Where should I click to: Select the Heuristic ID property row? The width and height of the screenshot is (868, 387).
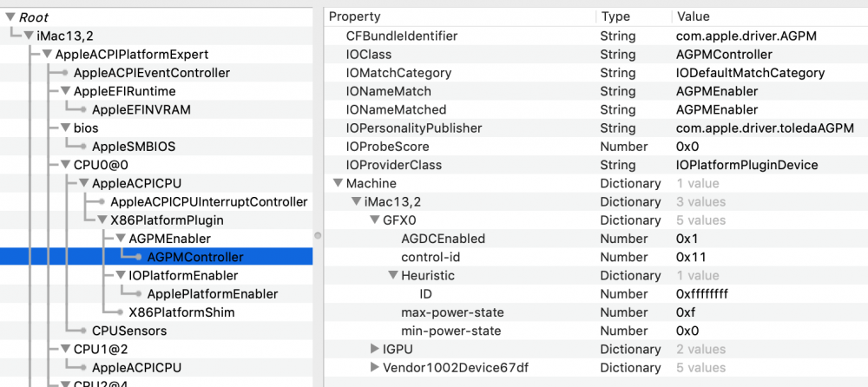(595, 294)
